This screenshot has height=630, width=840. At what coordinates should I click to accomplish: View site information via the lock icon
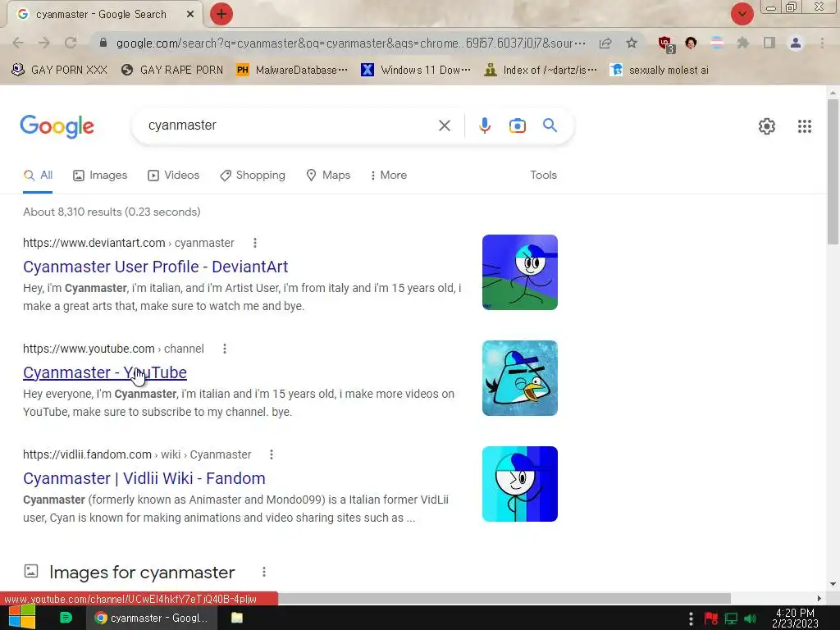pyautogui.click(x=103, y=43)
